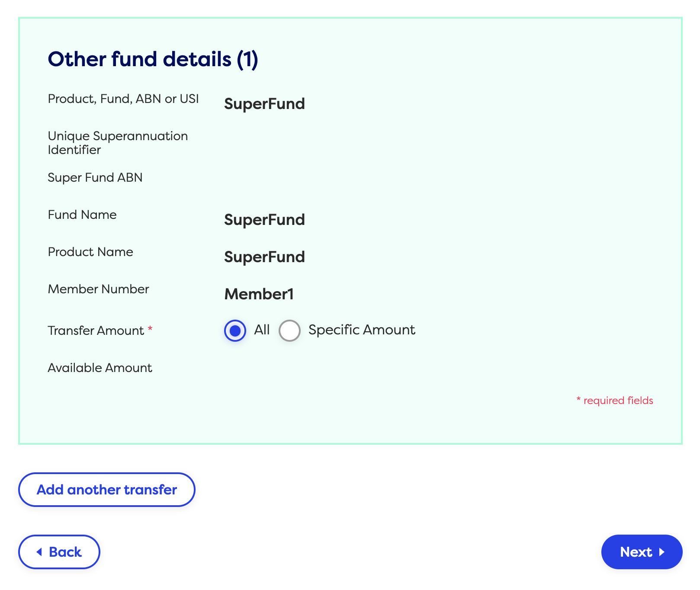Click the Product Name SuperFund value

click(x=264, y=257)
